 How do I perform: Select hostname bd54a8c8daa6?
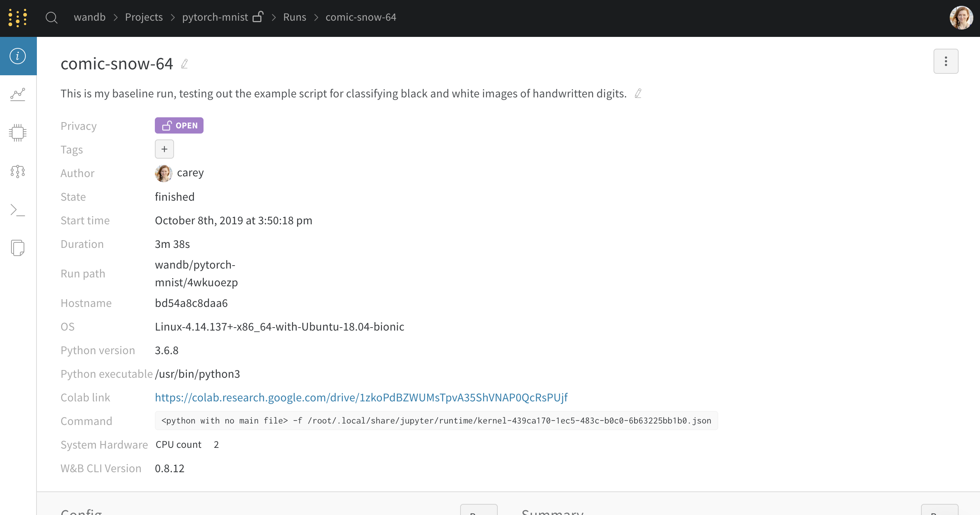pyautogui.click(x=191, y=303)
